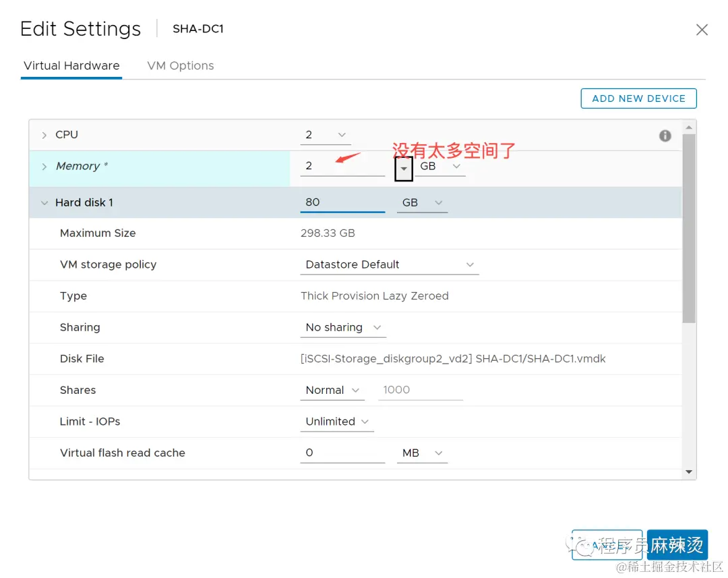Click the scrollbar down arrow
Image resolution: width=728 pixels, height=578 pixels.
pos(689,472)
